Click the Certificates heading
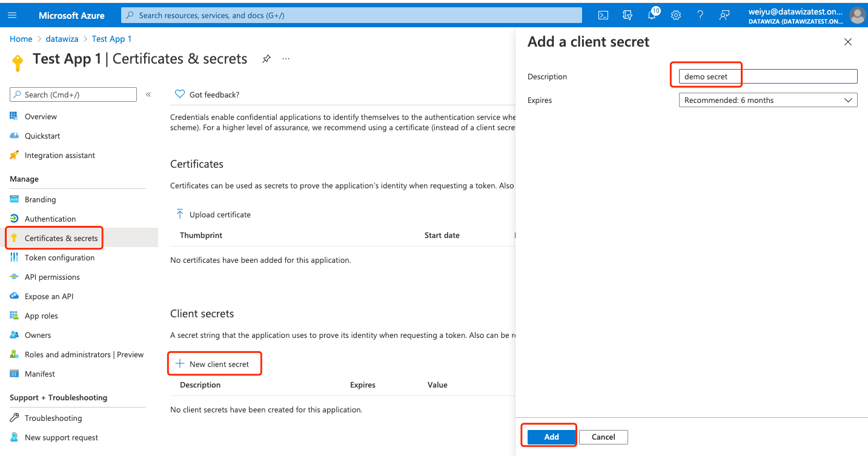This screenshot has height=456, width=868. [x=197, y=164]
